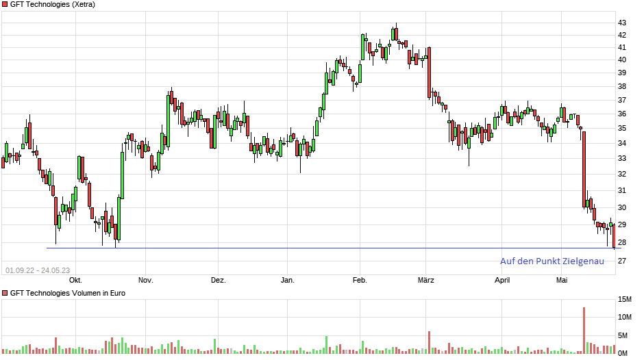Click the price label '33' on the axis
Viewport: 644px width, 360px height.
622,159
